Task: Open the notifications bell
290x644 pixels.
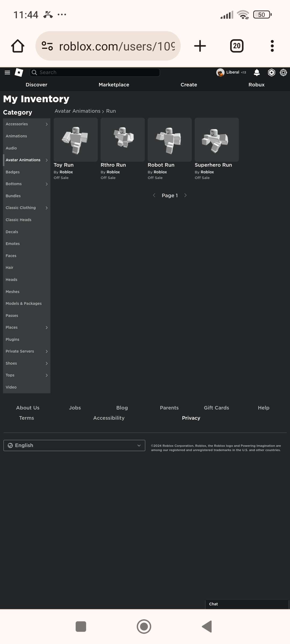Action: pyautogui.click(x=257, y=72)
